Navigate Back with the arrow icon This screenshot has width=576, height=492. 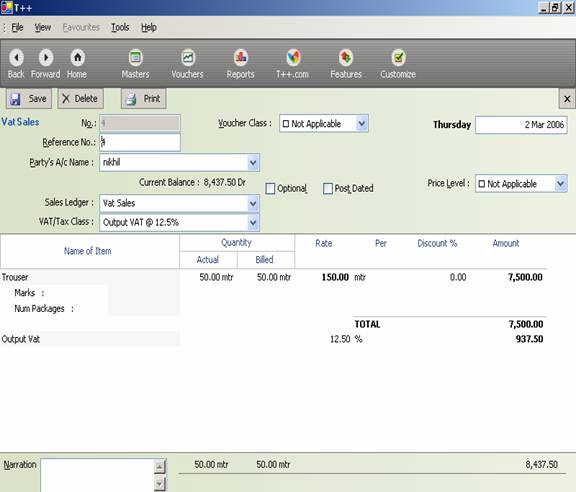pyautogui.click(x=17, y=57)
